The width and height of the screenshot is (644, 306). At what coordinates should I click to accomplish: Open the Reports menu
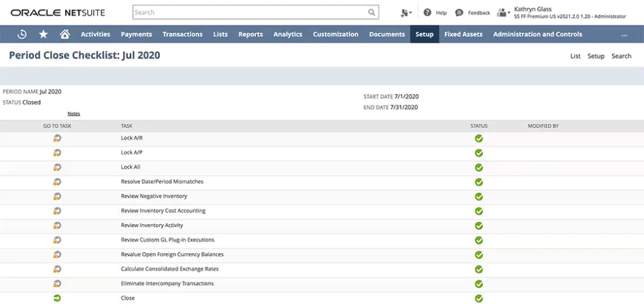click(x=251, y=35)
